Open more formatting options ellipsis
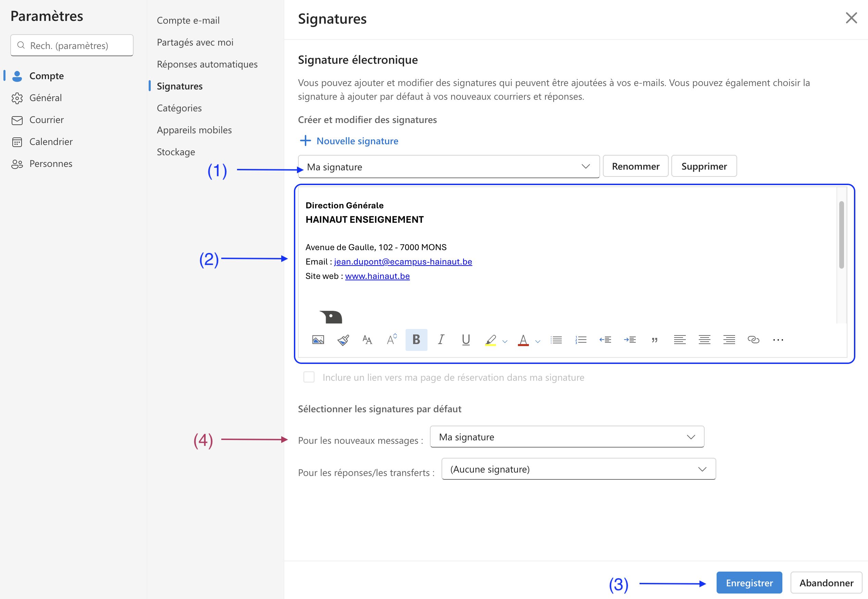Image resolution: width=868 pixels, height=599 pixels. [778, 340]
